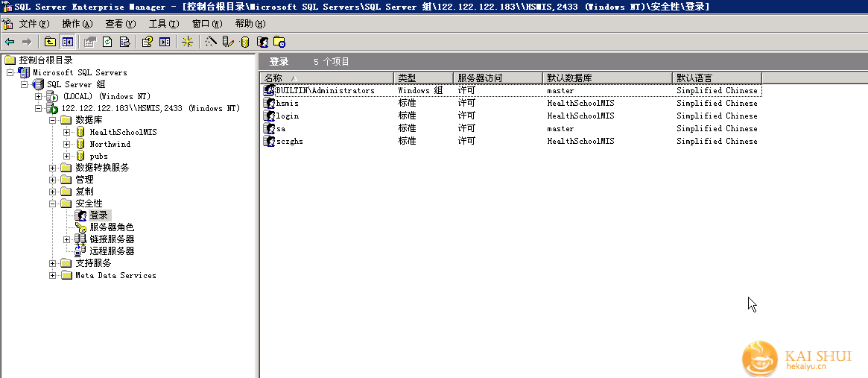Sort by the 类型 column header

423,78
